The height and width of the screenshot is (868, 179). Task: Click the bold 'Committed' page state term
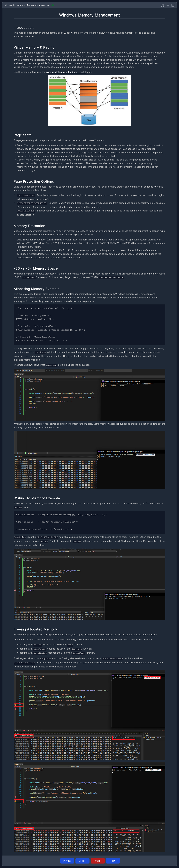point(23,160)
